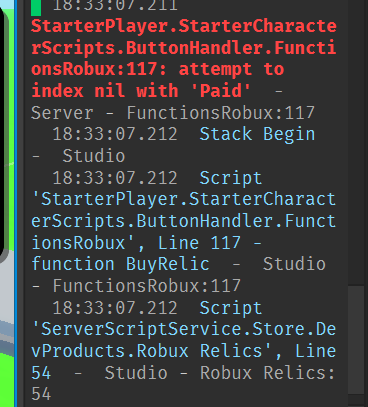The image size is (368, 407).
Task: Click the scrollbar track above the thumb
Action: click(x=356, y=143)
